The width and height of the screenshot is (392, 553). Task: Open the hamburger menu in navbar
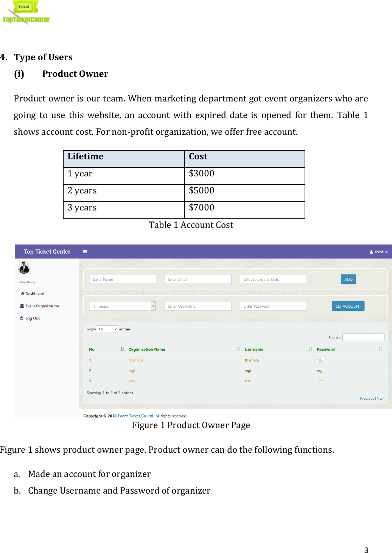85,251
